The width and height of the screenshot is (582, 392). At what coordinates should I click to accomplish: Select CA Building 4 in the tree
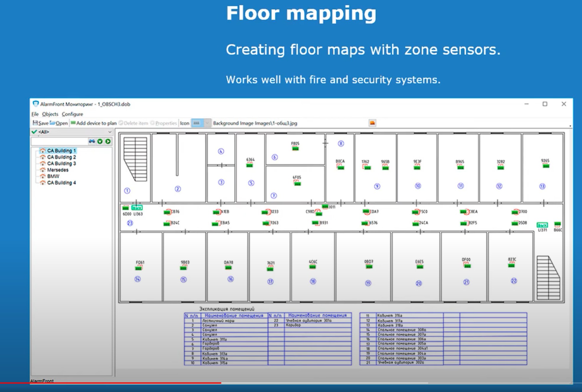coord(61,183)
